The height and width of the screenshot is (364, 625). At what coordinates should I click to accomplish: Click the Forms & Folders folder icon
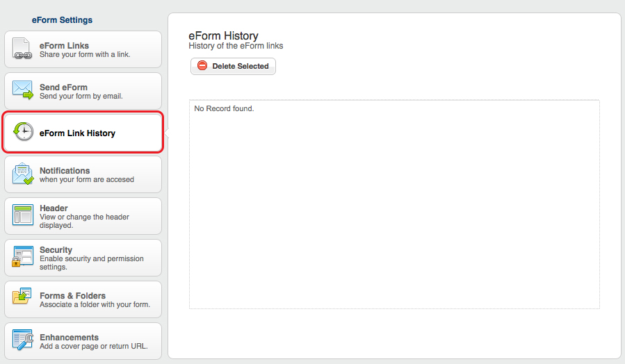[22, 297]
